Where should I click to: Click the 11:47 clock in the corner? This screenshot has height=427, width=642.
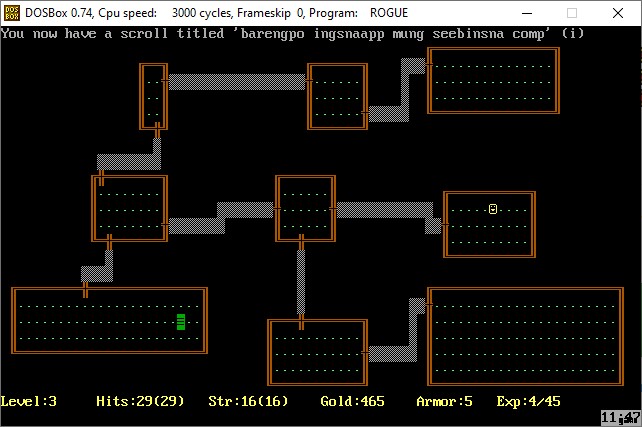point(620,416)
